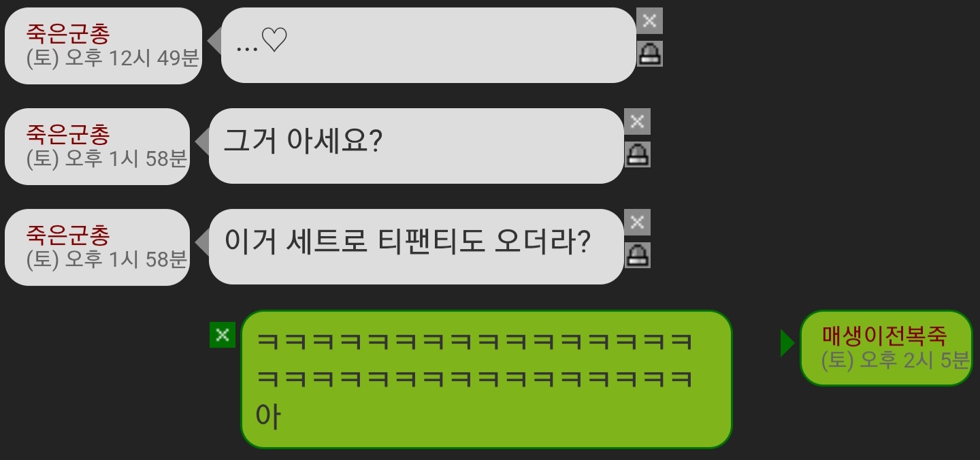
Task: Click the gray bubble tail of the "...♡" message
Action: coord(214,41)
